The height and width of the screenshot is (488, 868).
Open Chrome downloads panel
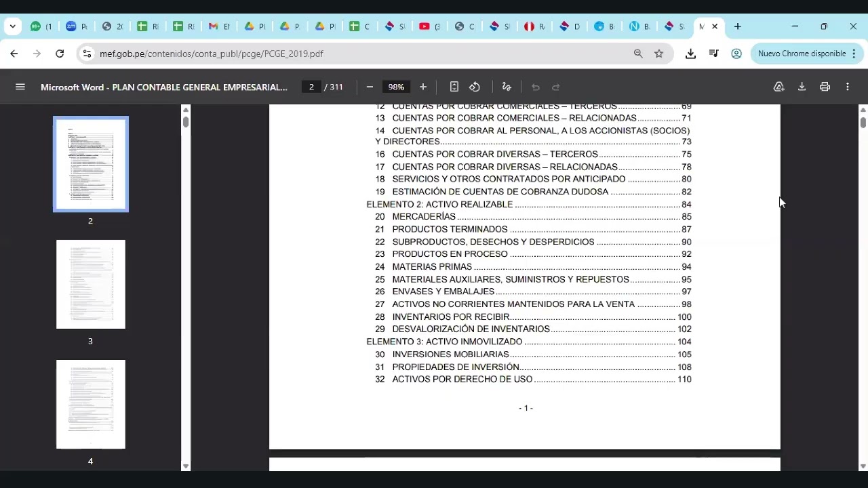click(x=690, y=54)
